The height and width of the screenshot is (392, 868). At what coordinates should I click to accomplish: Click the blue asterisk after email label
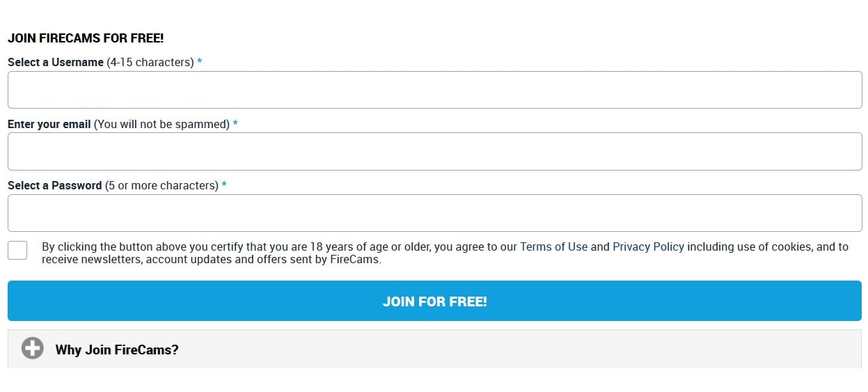click(235, 124)
